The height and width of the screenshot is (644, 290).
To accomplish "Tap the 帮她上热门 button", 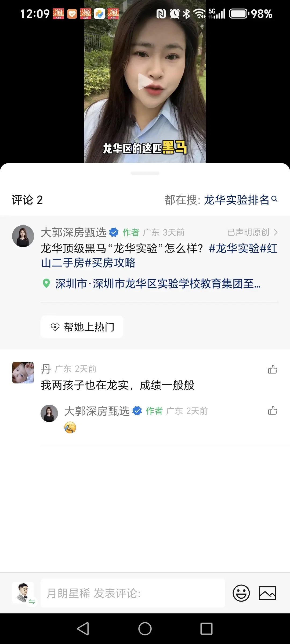I will [x=82, y=327].
